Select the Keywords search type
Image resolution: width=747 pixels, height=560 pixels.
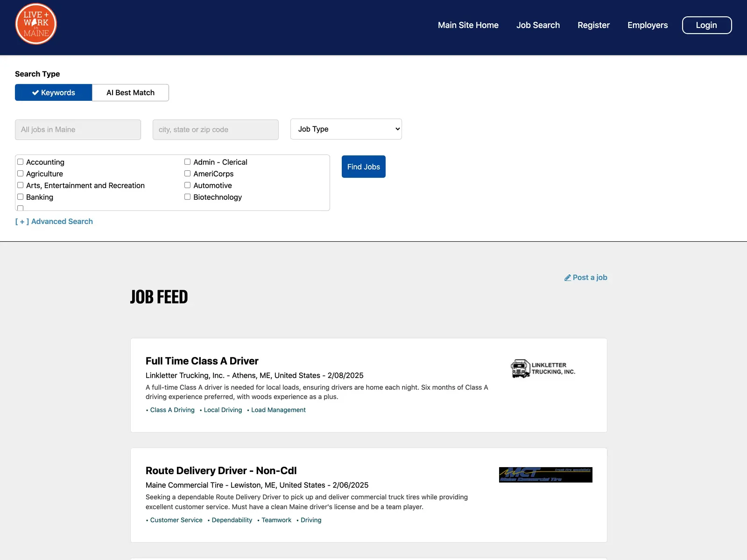[54, 92]
